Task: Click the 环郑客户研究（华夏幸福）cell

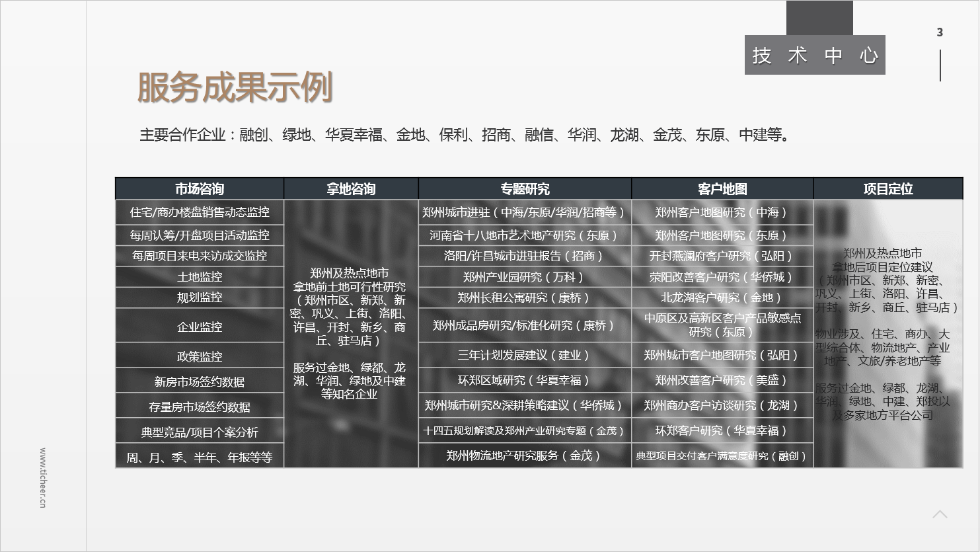Action: tap(722, 430)
